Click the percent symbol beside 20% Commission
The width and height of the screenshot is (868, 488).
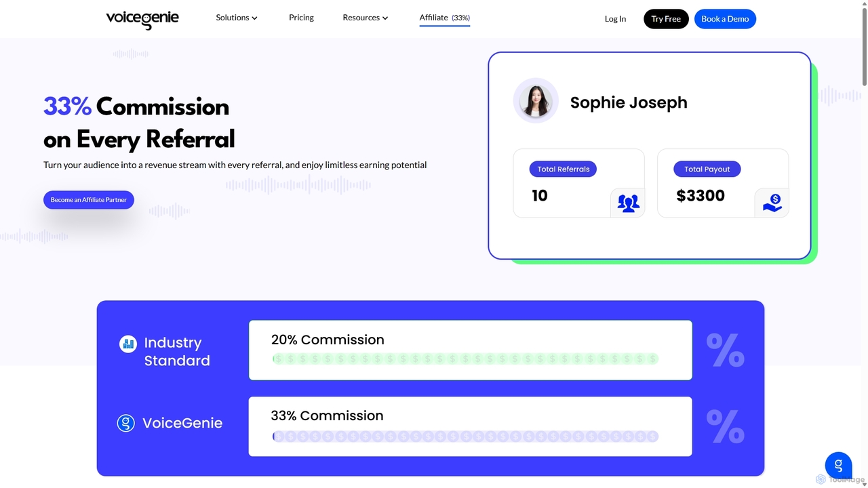coord(725,350)
